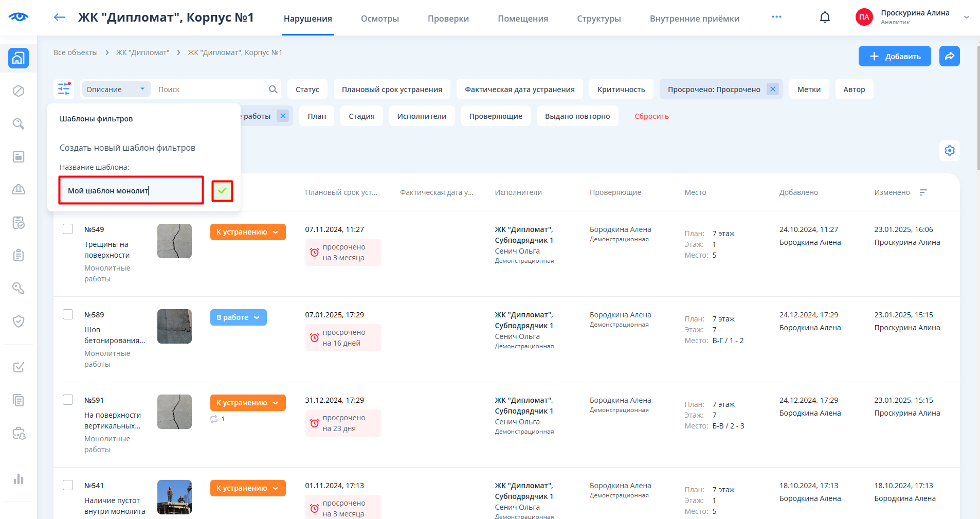Open the 'Помещения' tab
Image resolution: width=980 pixels, height=519 pixels.
(x=522, y=19)
